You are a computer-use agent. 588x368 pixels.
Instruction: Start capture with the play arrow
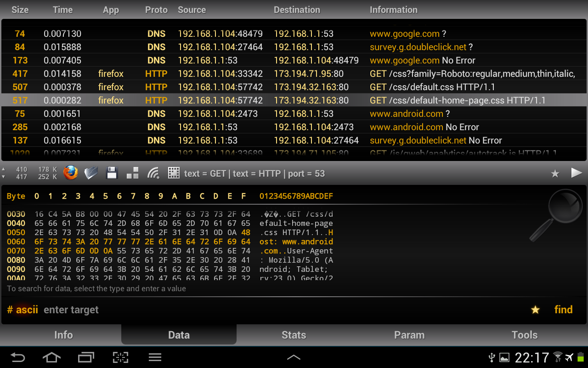pos(577,173)
